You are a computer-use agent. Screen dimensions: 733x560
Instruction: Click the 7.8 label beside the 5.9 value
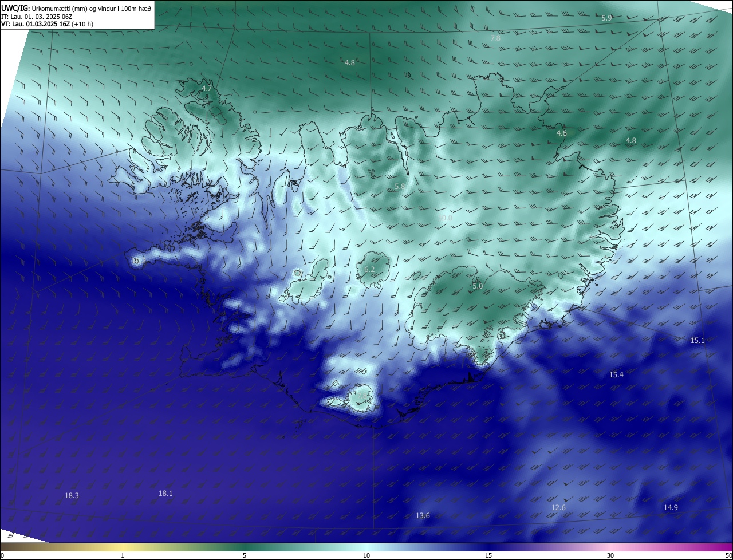click(x=495, y=38)
